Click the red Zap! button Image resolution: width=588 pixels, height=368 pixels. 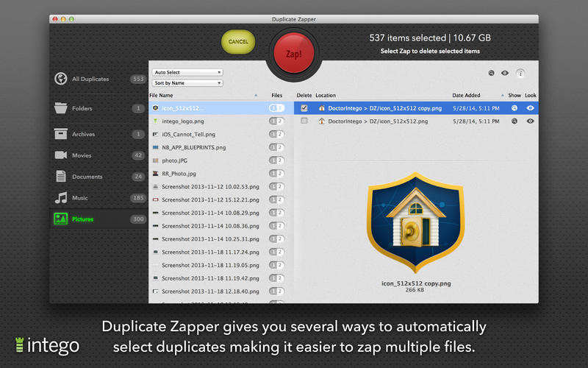pos(293,53)
